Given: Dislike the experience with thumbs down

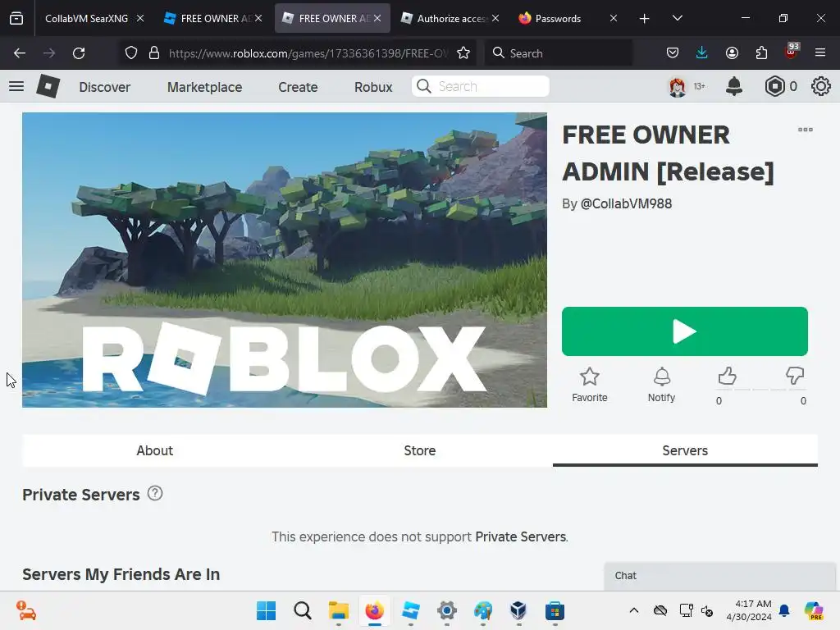Looking at the screenshot, I should click(795, 377).
